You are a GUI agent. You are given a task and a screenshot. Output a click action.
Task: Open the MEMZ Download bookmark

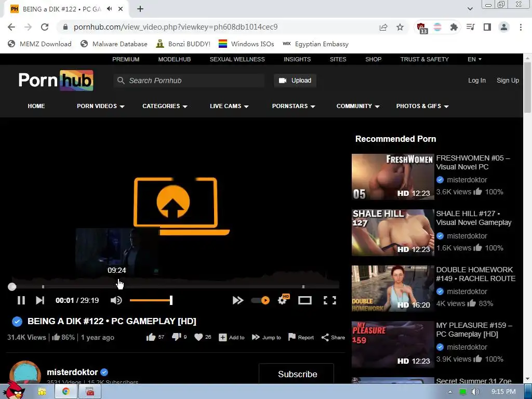[39, 44]
